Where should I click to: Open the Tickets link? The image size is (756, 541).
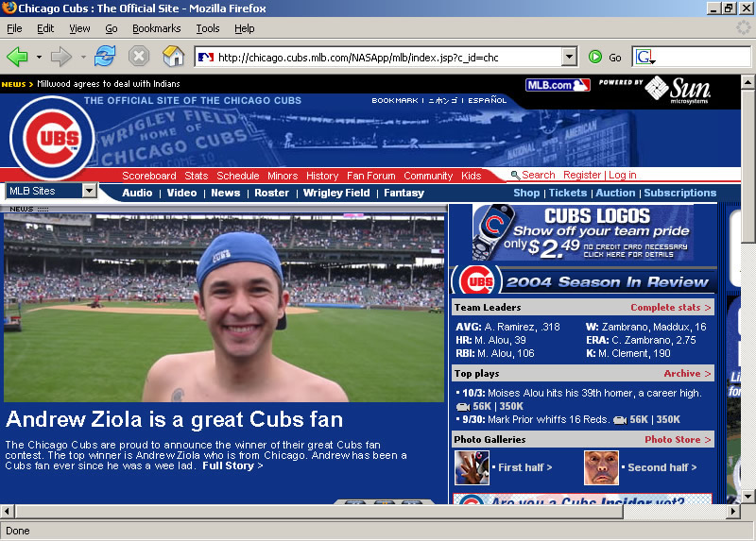click(x=568, y=193)
